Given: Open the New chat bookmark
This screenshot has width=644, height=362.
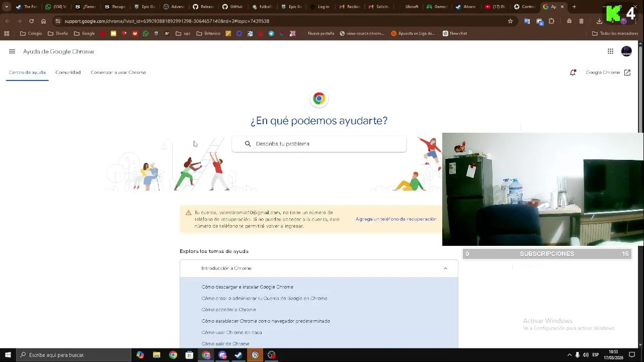Looking at the screenshot, I should pyautogui.click(x=455, y=33).
